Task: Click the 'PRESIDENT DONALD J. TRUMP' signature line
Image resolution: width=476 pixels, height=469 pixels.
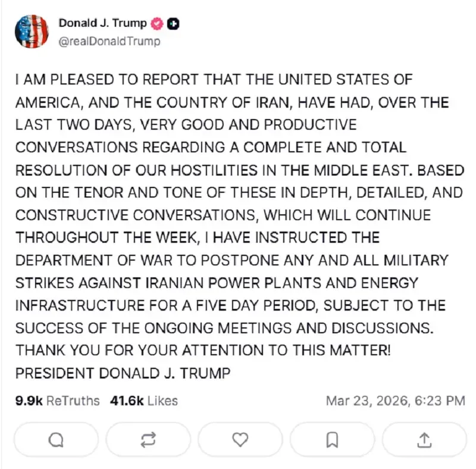Action: (123, 373)
